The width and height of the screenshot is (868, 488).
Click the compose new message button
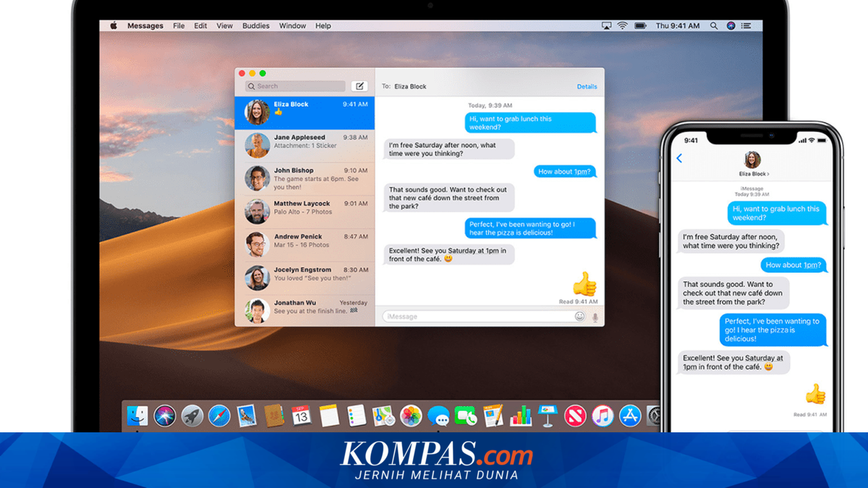[x=359, y=86]
